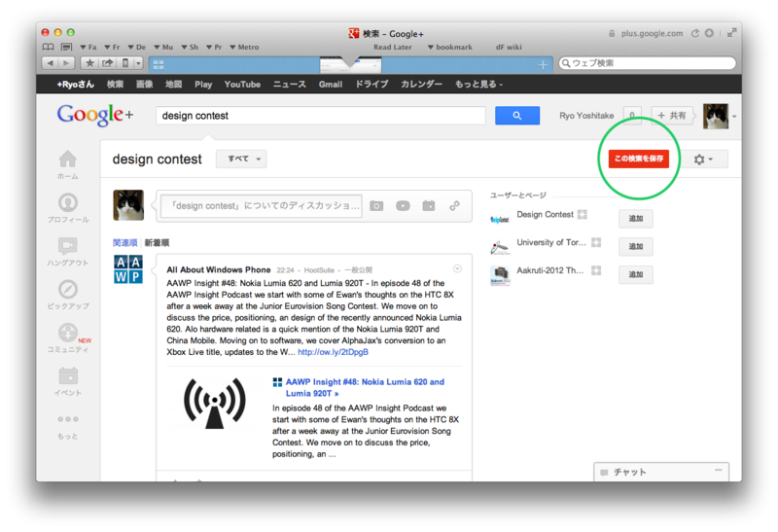778x532 pixels.
Task: Open a new tab with plus icon
Action: click(543, 64)
